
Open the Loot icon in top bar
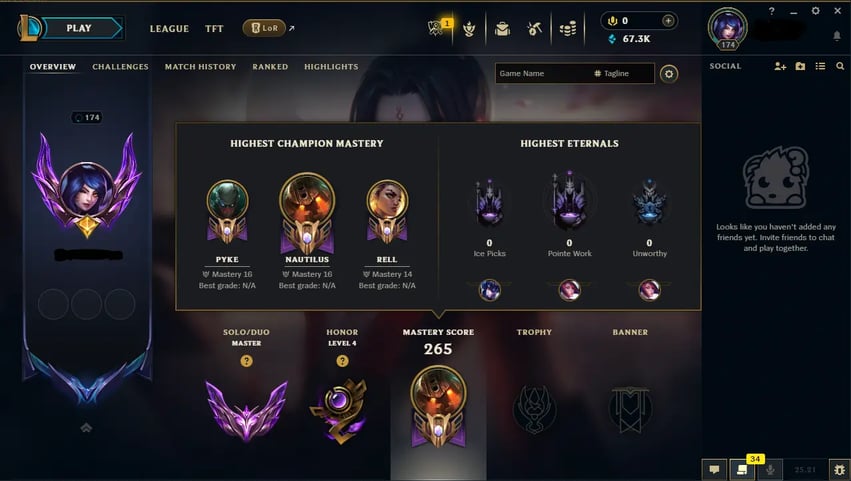coord(534,28)
